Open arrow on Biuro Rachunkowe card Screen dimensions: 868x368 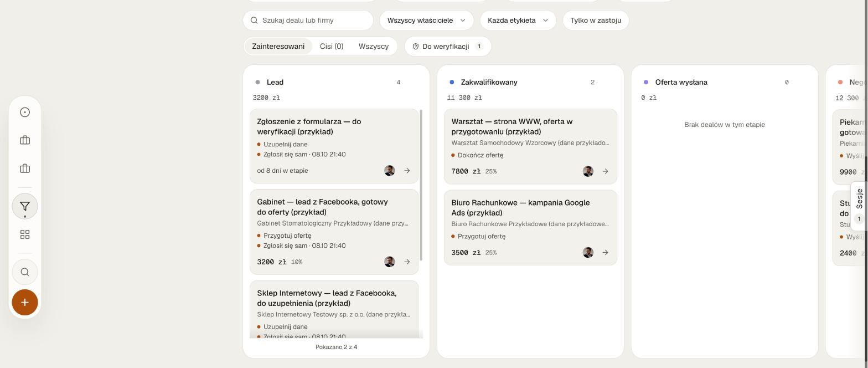point(605,252)
